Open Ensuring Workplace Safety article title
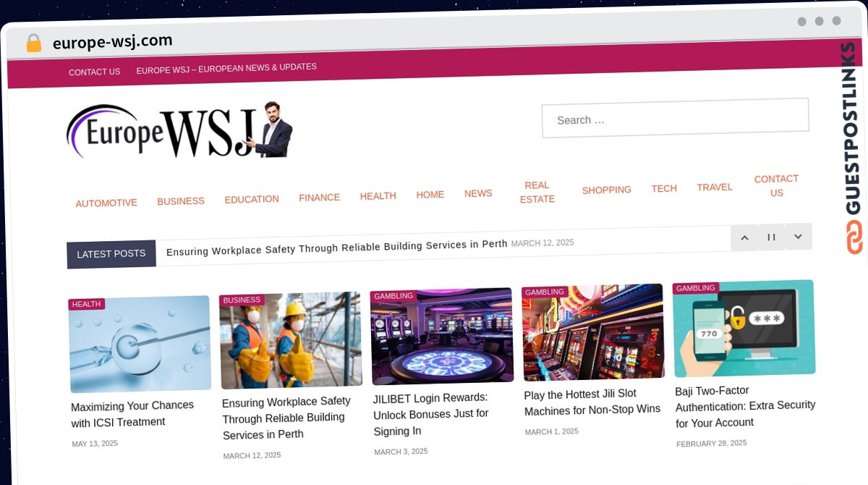This screenshot has width=868, height=485. [286, 418]
